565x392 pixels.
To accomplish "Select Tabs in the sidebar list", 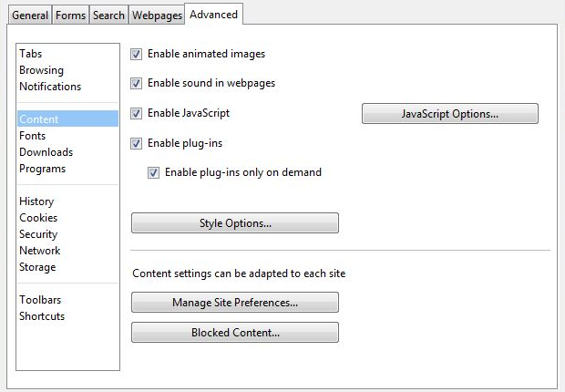I will tap(67, 54).
